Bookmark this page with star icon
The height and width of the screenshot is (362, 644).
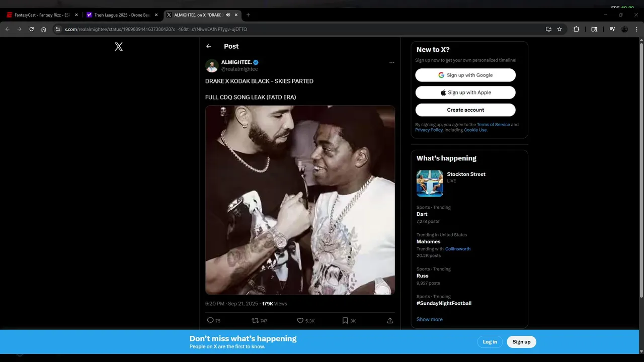tap(559, 29)
